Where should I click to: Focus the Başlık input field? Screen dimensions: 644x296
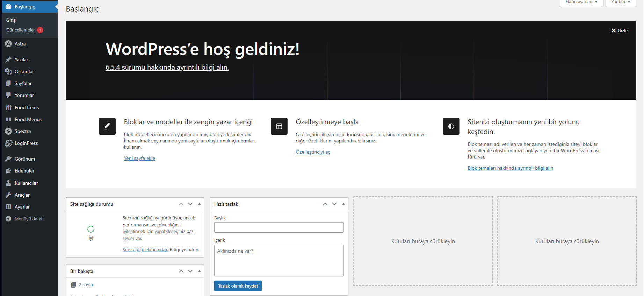tap(279, 227)
